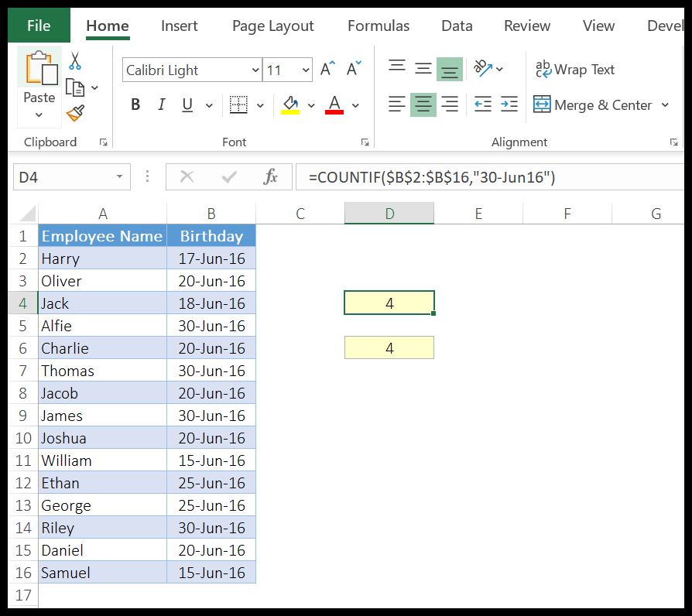Open the Fill Color dropdown arrow
Screen dimensions: 692x616
(x=313, y=104)
